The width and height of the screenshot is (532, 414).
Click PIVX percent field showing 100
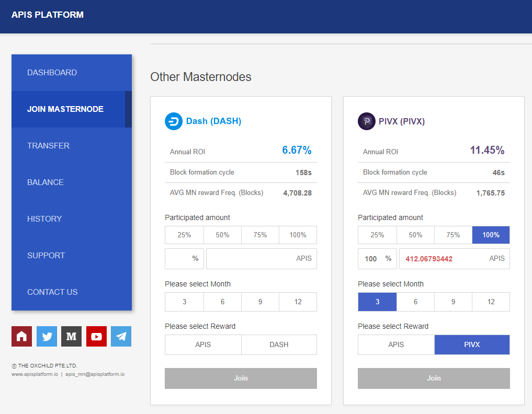click(377, 259)
